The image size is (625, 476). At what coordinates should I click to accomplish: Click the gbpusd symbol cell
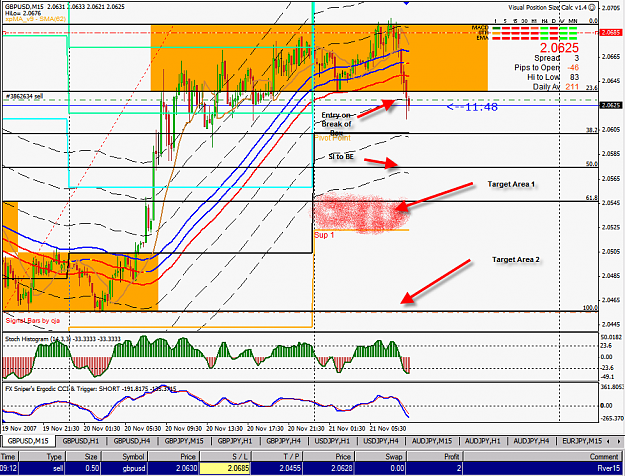pyautogui.click(x=124, y=468)
